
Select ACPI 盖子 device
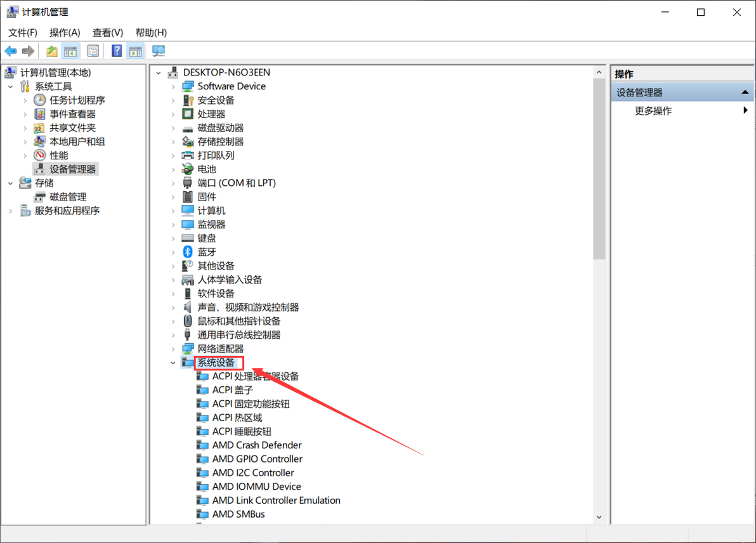(x=232, y=389)
